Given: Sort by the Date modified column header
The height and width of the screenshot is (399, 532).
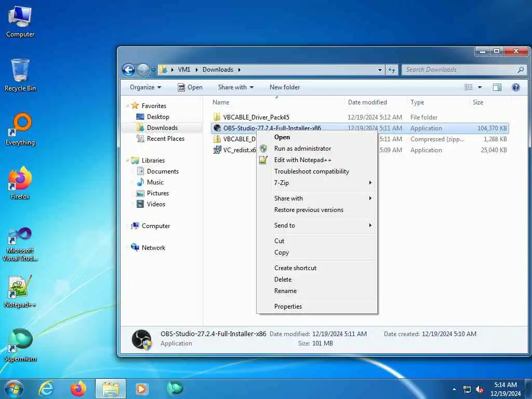Looking at the screenshot, I should point(376,102).
